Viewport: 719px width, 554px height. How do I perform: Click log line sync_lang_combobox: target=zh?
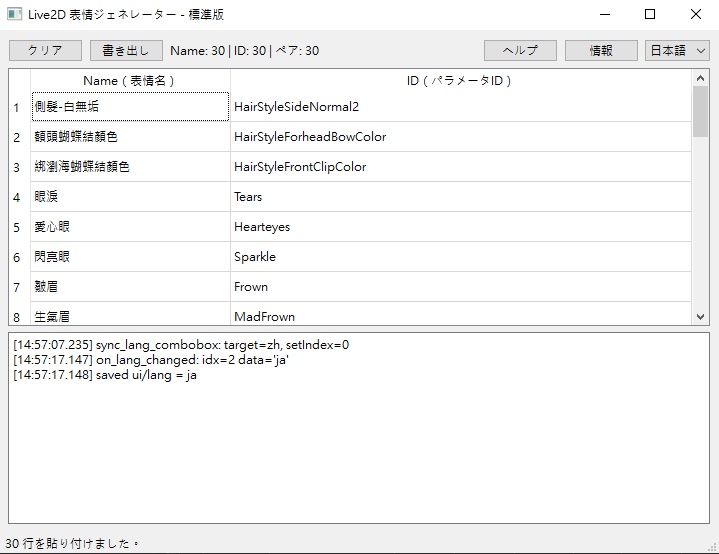point(181,345)
